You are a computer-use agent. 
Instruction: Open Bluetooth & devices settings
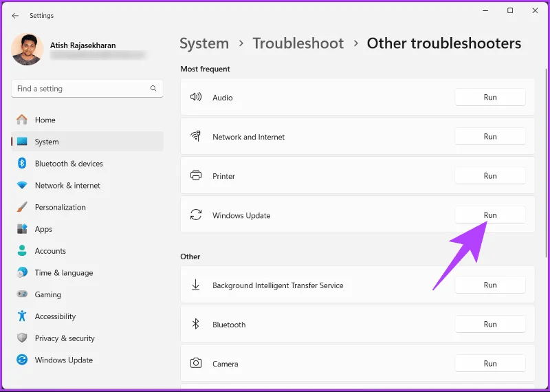(87, 163)
